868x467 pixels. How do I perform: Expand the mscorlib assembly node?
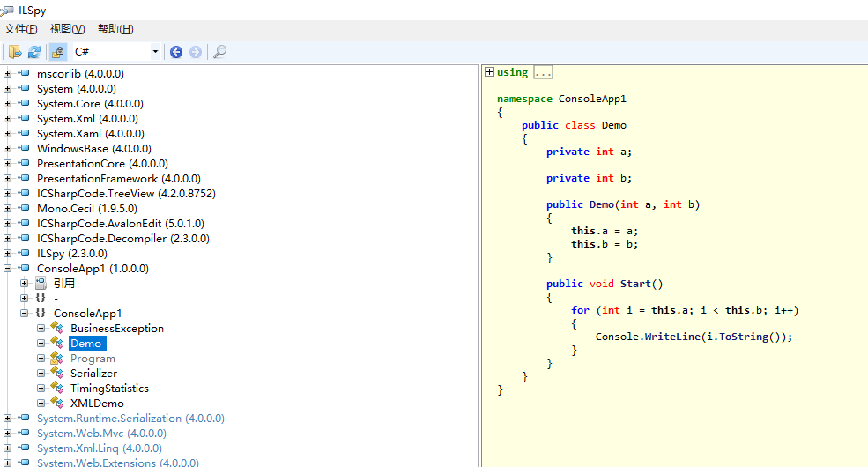pyautogui.click(x=7, y=73)
